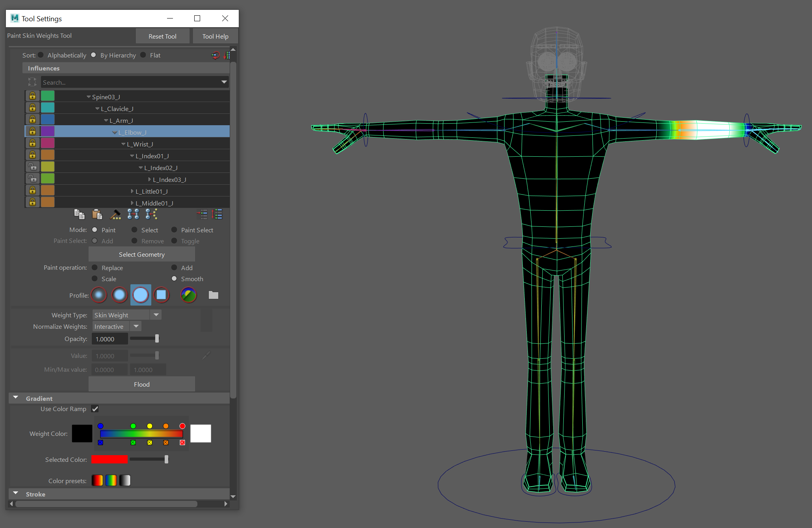
Task: Select the Gaussian brush profile
Action: click(99, 295)
